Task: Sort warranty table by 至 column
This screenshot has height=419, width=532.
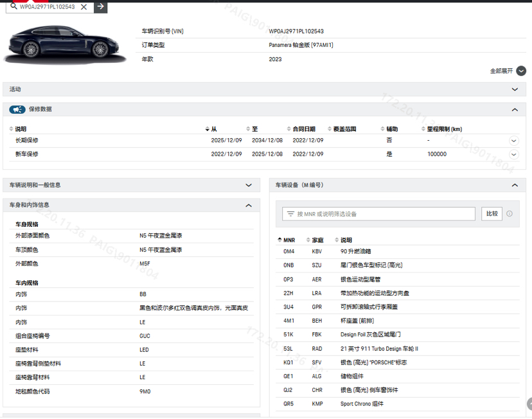Action: point(252,129)
